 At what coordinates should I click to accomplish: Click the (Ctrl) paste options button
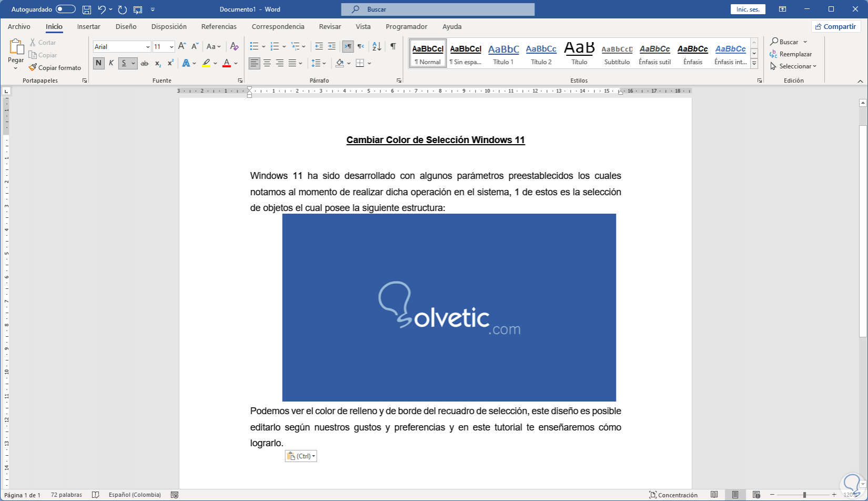[x=301, y=456]
